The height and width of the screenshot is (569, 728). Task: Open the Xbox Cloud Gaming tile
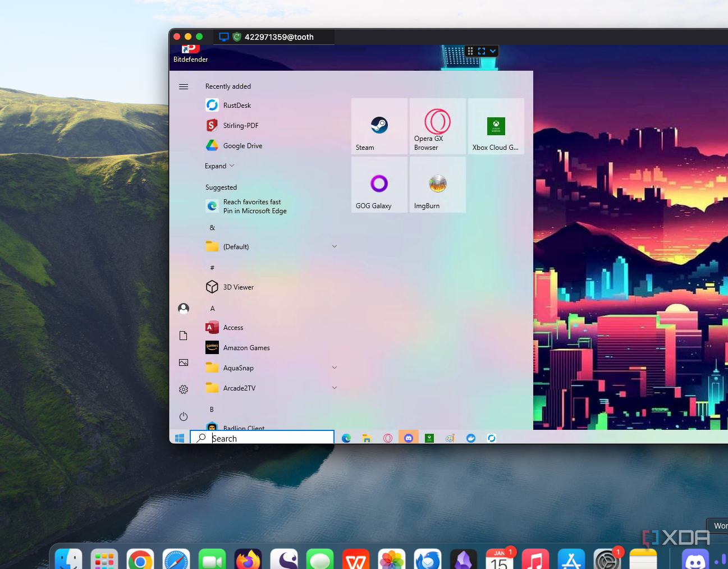click(x=496, y=126)
